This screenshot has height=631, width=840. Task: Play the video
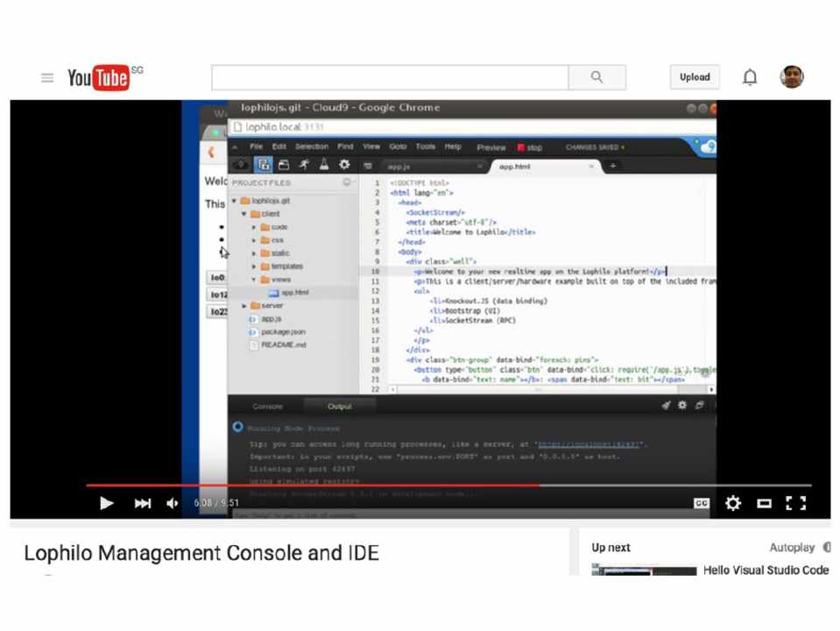106,503
